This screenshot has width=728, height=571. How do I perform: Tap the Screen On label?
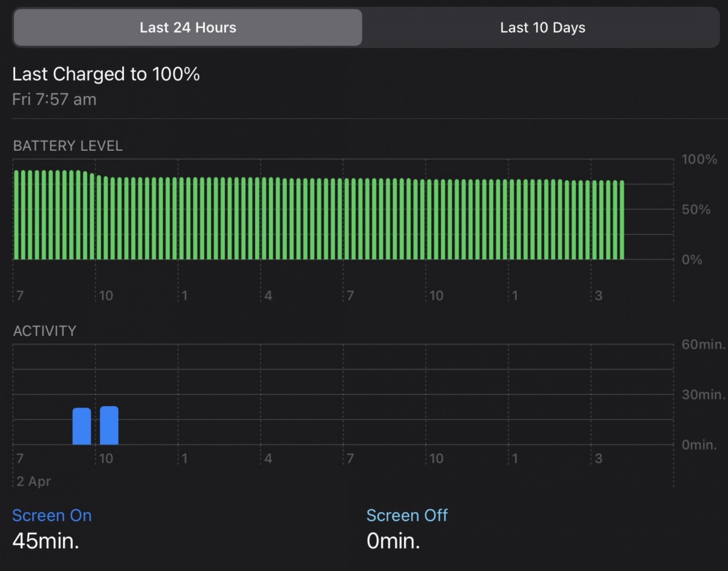[52, 515]
